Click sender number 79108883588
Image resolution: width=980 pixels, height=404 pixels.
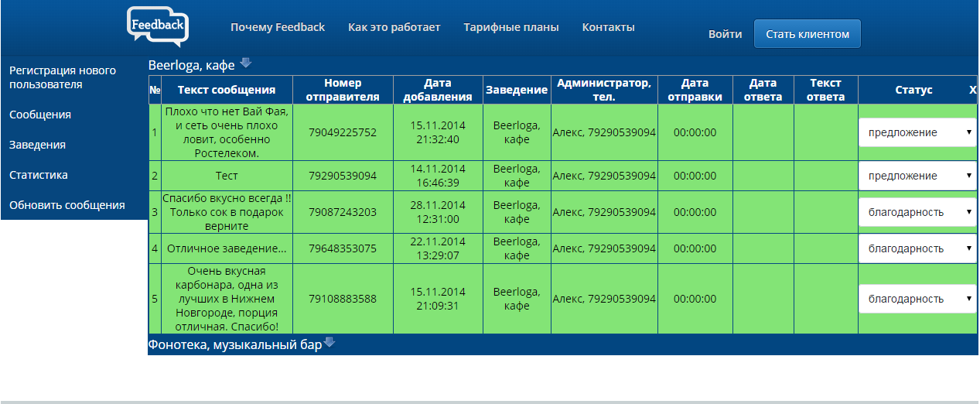click(343, 299)
